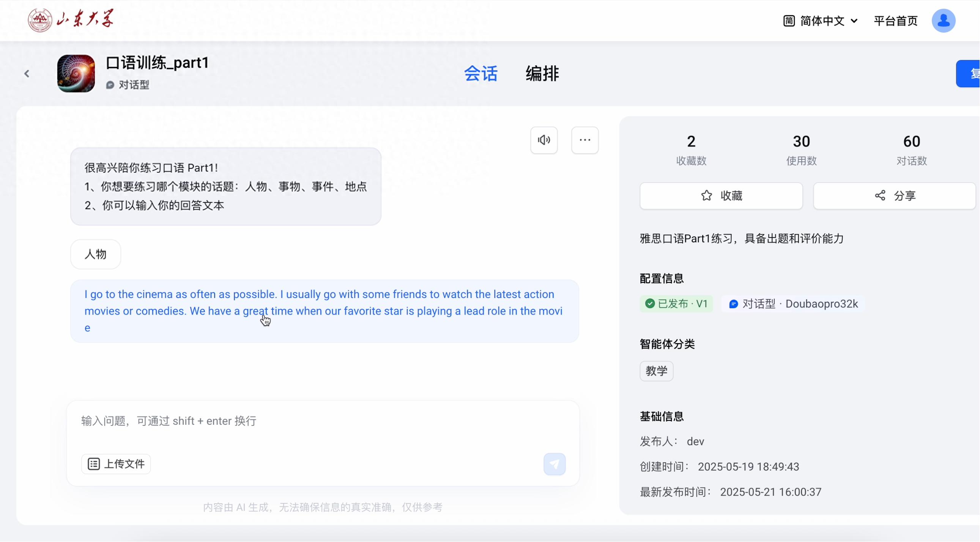
Task: Switch to the 编排 tab
Action: [542, 74]
